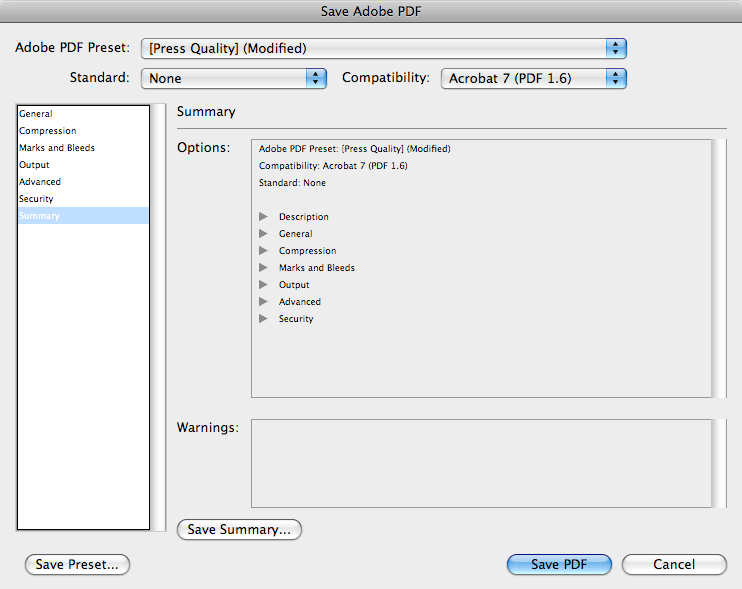
Task: Open the Adobe PDF Preset dropdown
Action: (384, 48)
